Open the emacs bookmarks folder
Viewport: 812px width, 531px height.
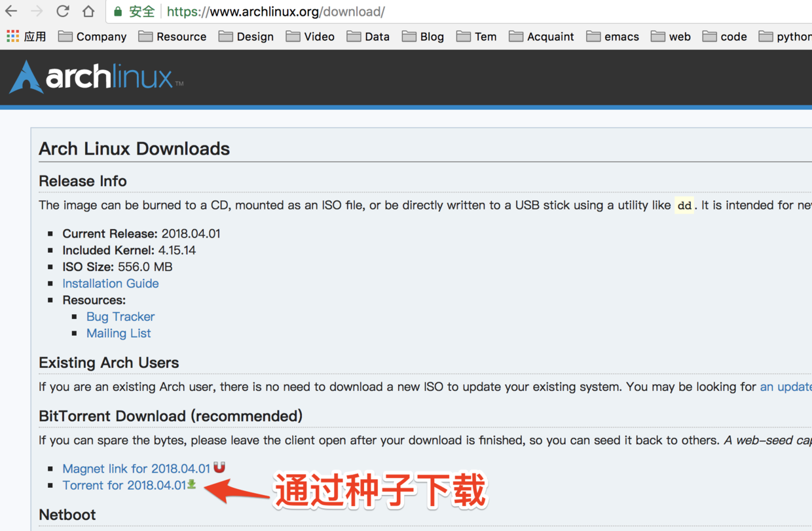pos(613,37)
